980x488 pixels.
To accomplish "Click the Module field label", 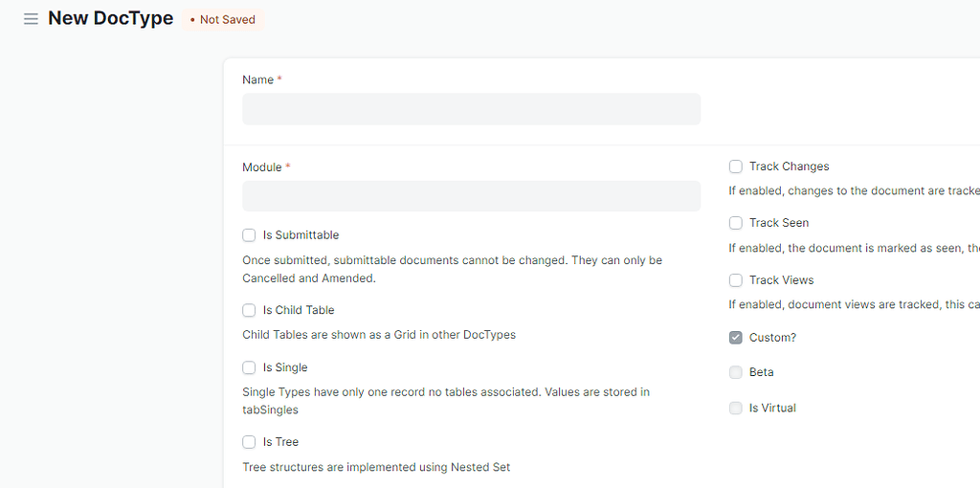I will click(262, 167).
